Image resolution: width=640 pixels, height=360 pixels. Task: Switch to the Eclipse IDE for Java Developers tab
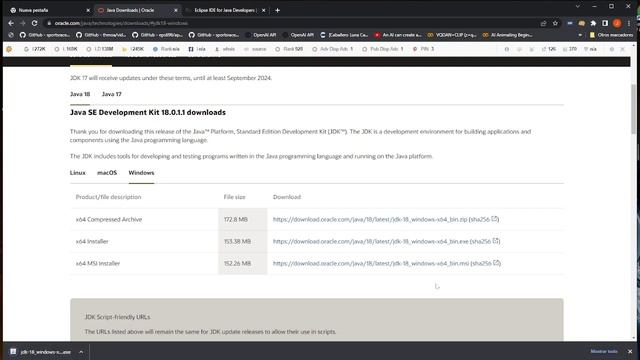(x=225, y=10)
